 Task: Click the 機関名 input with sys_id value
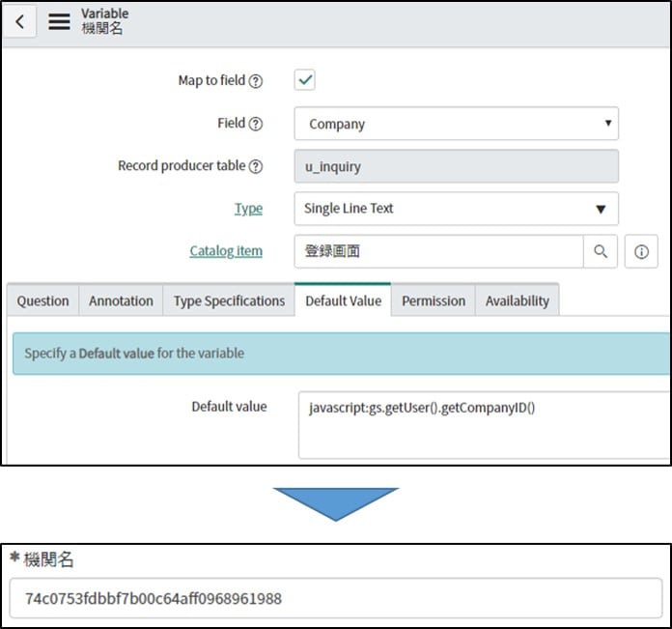(336, 598)
